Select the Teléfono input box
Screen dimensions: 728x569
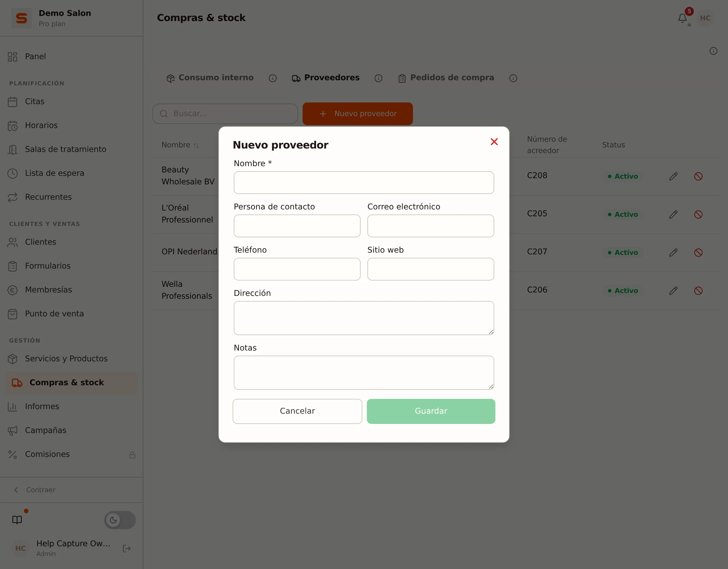pos(297,269)
